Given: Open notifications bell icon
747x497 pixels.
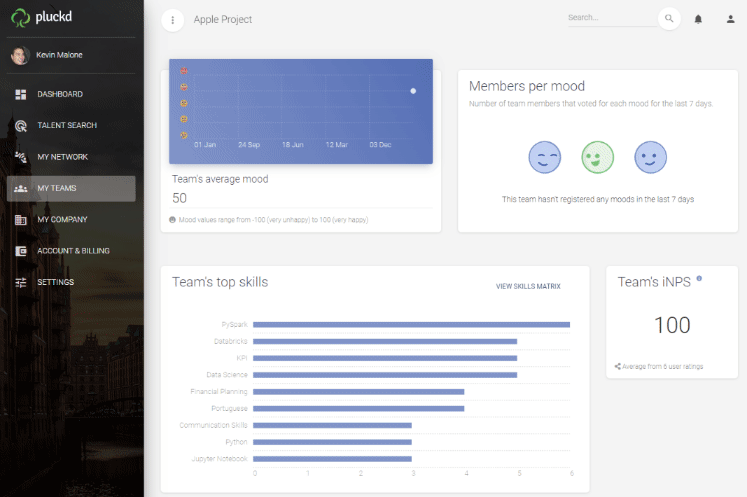Looking at the screenshot, I should (698, 19).
